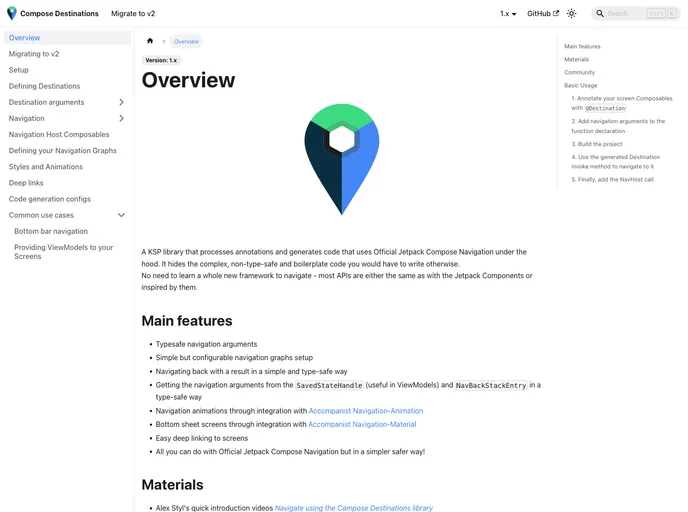Click the Overview breadcrumb pill
The height and width of the screenshot is (512, 688).
click(186, 41)
